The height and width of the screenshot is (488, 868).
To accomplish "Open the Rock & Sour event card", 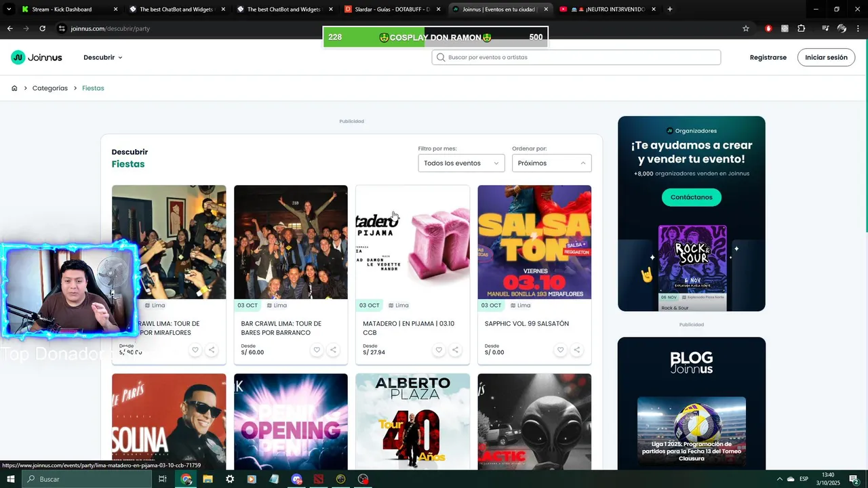I will click(x=692, y=268).
